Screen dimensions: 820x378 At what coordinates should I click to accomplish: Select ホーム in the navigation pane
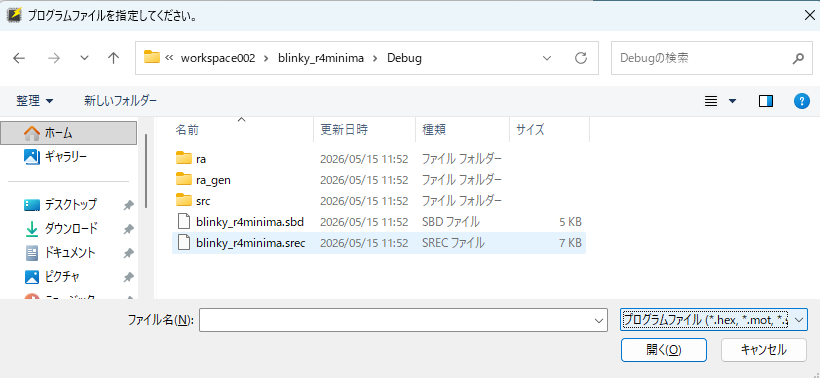coord(69,133)
